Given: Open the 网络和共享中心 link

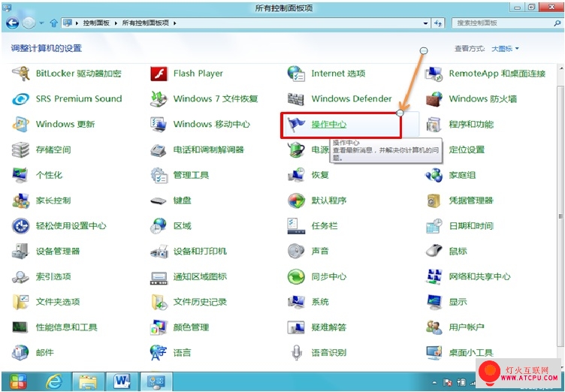Looking at the screenshot, I should (479, 276).
